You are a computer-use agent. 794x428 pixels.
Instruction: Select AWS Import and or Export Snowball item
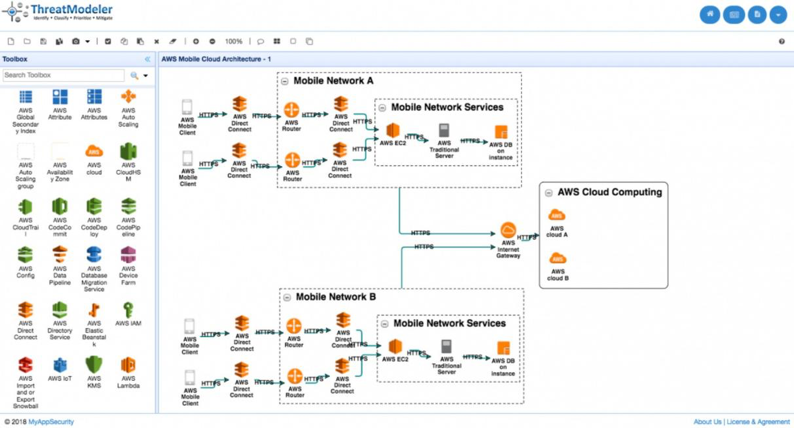point(25,382)
